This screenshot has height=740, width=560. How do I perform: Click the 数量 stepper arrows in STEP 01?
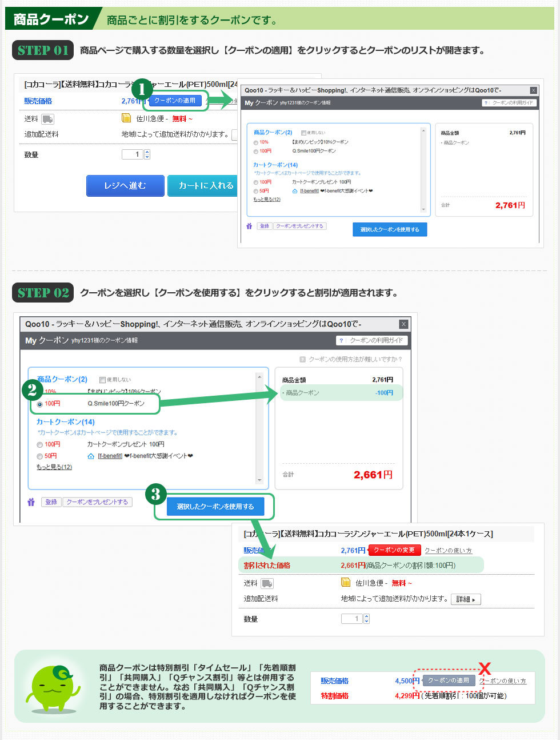pyautogui.click(x=147, y=154)
